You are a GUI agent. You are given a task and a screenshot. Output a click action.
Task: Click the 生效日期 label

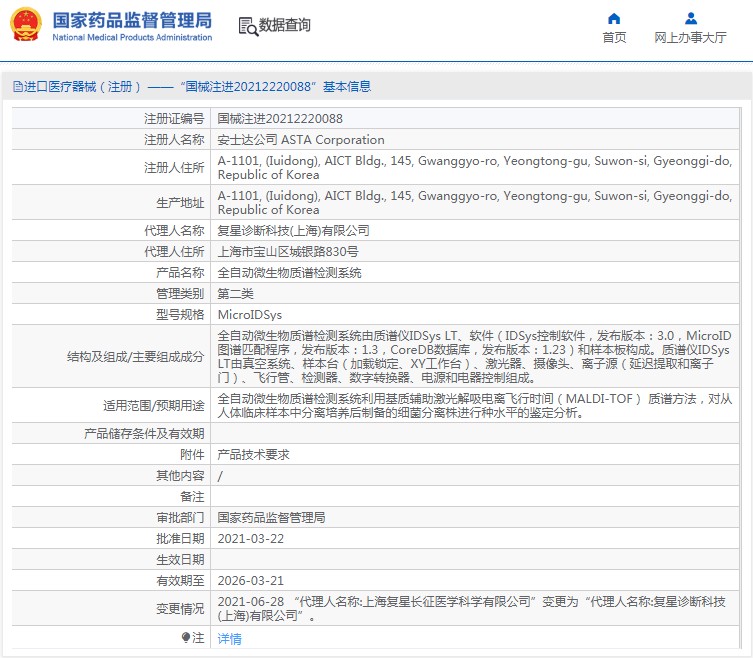pos(180,560)
